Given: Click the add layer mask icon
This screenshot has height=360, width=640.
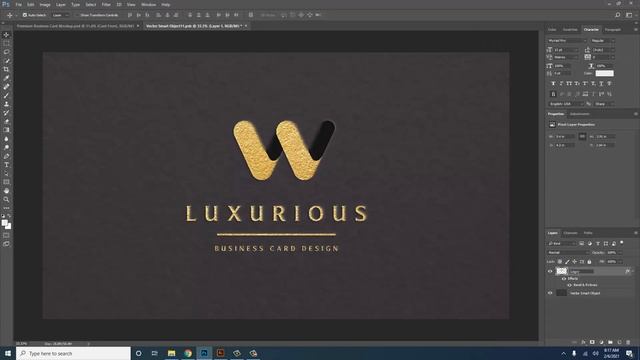Looking at the screenshot, I should pyautogui.click(x=592, y=342).
